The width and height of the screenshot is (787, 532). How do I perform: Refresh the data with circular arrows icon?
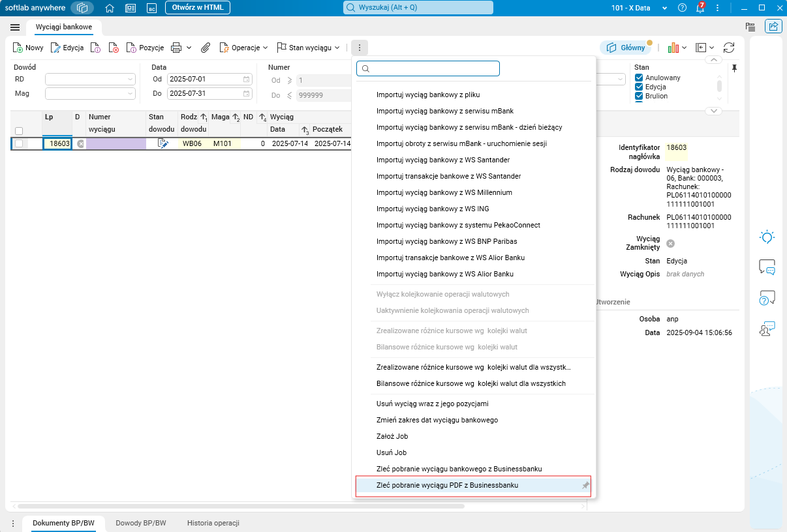[x=729, y=48]
